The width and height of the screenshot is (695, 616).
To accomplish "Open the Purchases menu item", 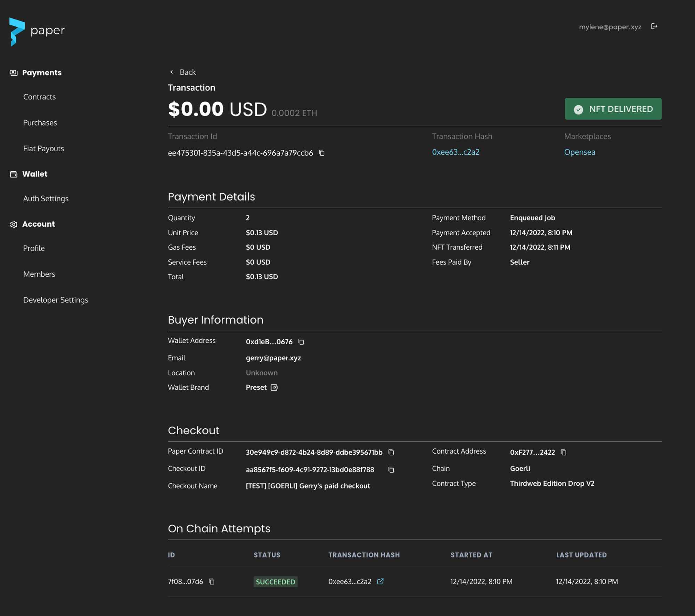I will click(40, 123).
